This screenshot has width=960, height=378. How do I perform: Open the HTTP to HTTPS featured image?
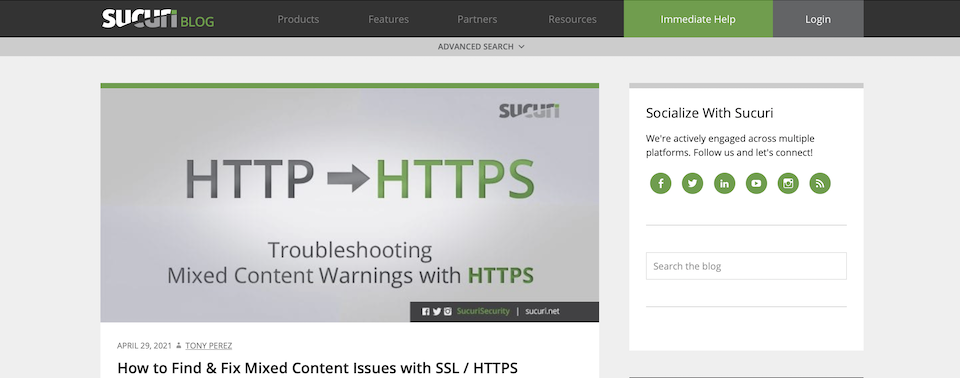tap(350, 205)
